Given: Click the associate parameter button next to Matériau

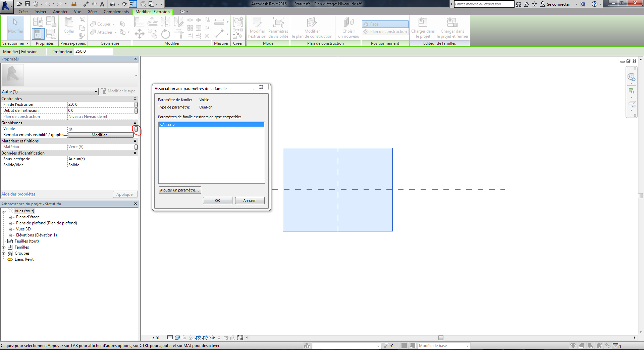Looking at the screenshot, I should (x=136, y=147).
